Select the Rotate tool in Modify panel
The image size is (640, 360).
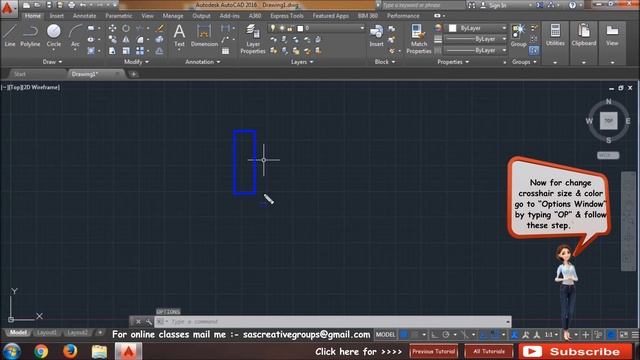126,29
